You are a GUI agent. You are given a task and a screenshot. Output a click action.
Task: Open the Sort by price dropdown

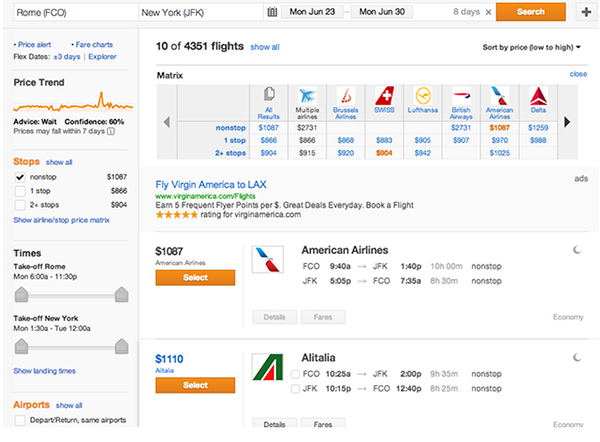[532, 47]
